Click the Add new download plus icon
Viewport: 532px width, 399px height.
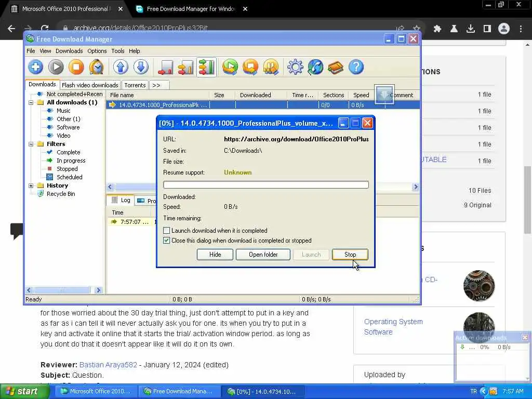(x=36, y=67)
